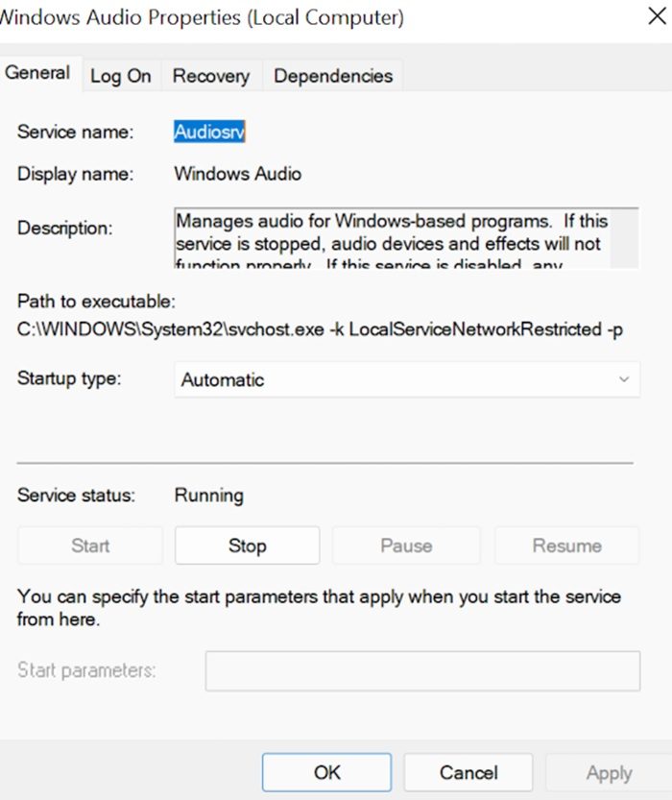Expand the Startup type dropdown
The image size is (672, 800).
pyautogui.click(x=407, y=379)
